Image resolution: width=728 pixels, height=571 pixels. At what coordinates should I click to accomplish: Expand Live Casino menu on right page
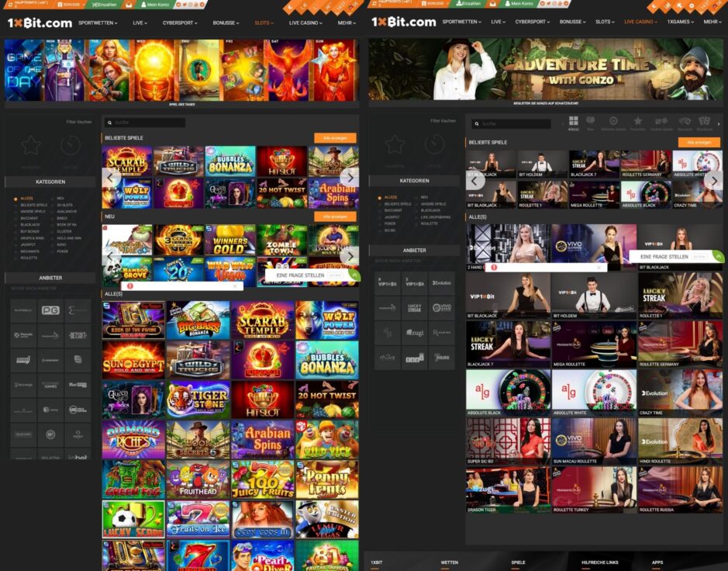click(x=640, y=22)
